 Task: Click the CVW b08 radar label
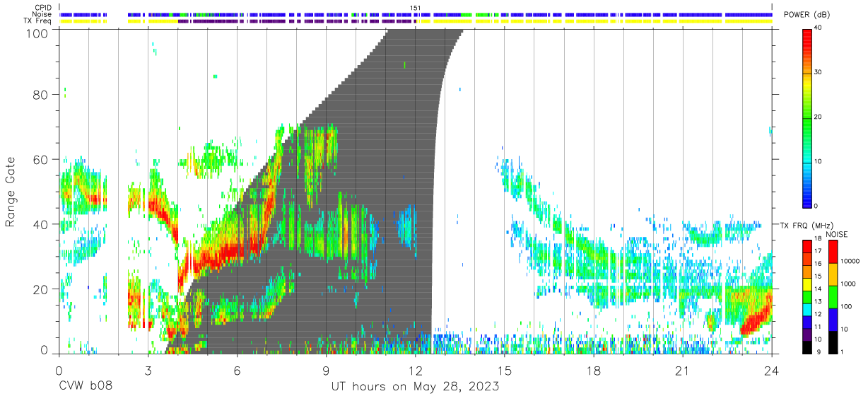coord(85,387)
